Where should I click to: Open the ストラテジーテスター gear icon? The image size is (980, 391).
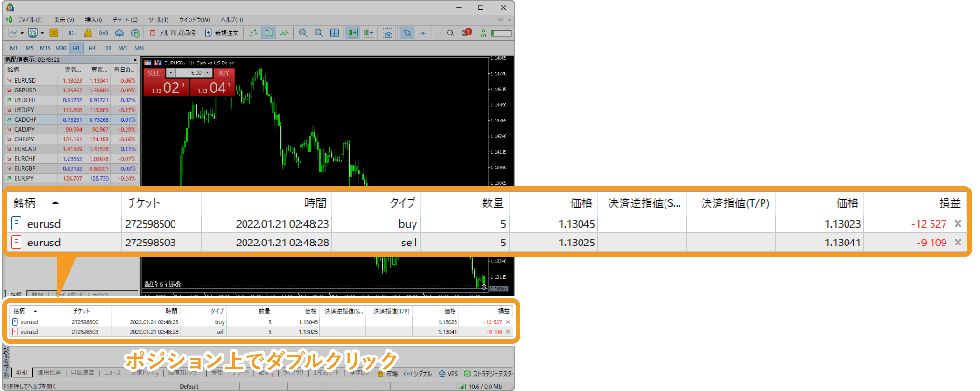point(467,374)
